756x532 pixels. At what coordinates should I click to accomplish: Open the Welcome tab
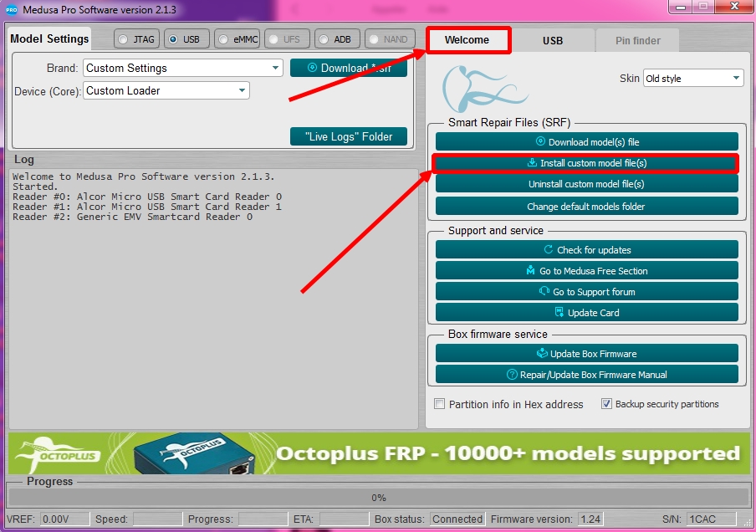pos(467,40)
